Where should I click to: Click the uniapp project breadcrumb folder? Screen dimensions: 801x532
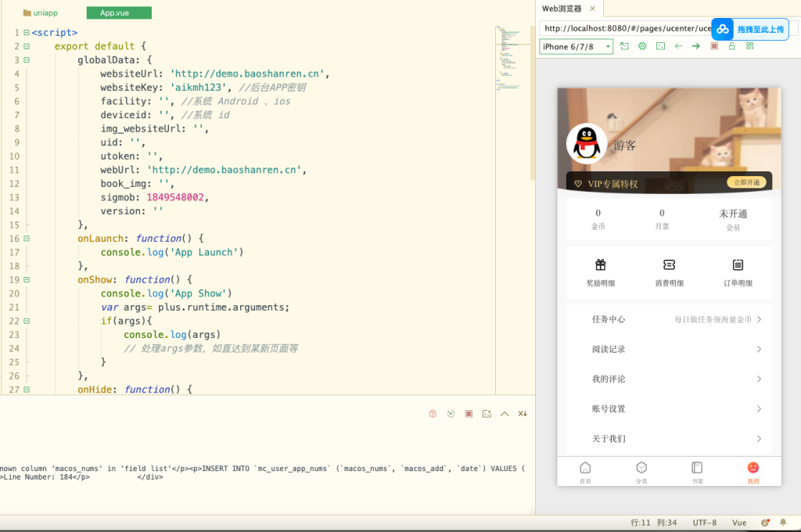(41, 13)
